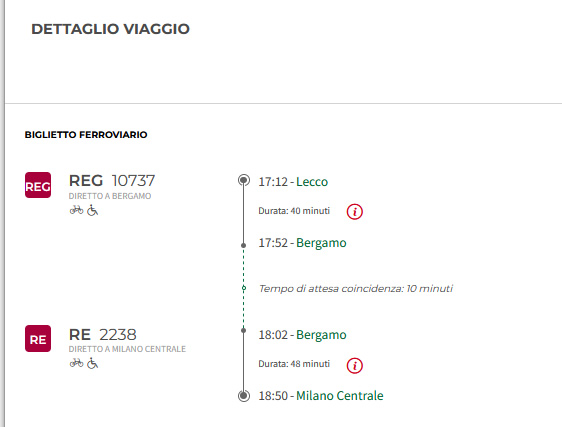
Task: Click wheelchair icon under RE 2238
Action: [x=92, y=364]
